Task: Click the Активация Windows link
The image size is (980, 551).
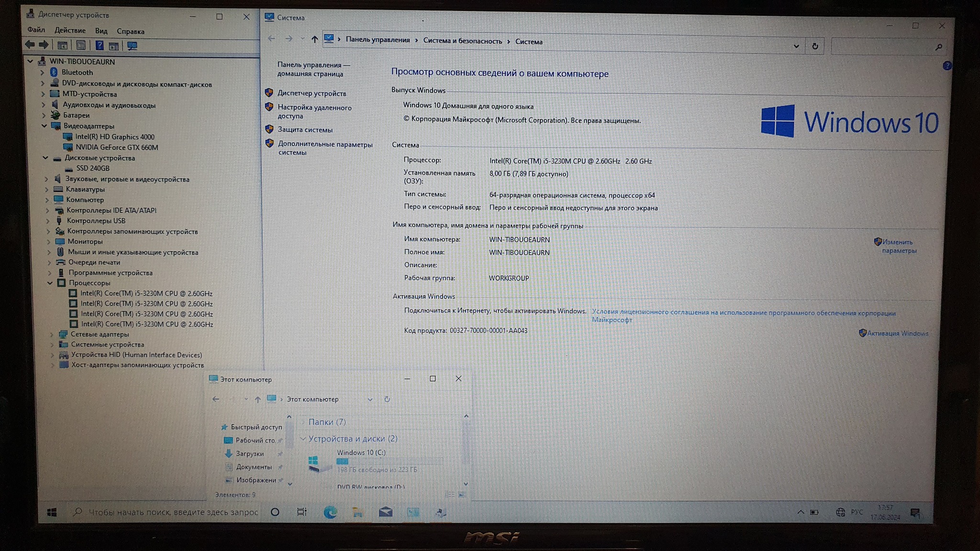Action: (897, 333)
